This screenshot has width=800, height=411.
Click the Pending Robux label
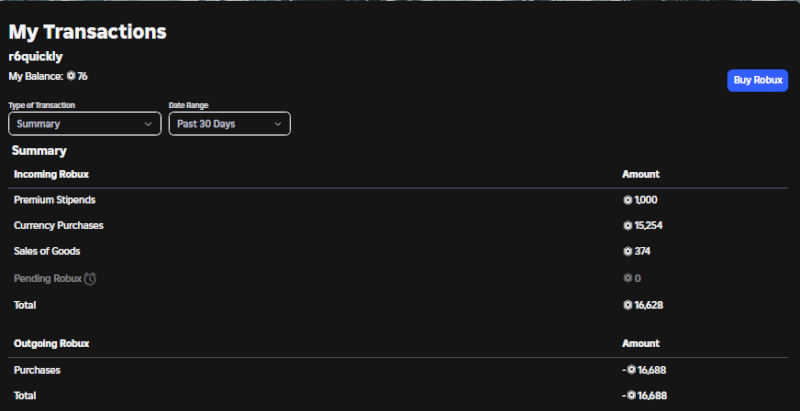tap(47, 278)
